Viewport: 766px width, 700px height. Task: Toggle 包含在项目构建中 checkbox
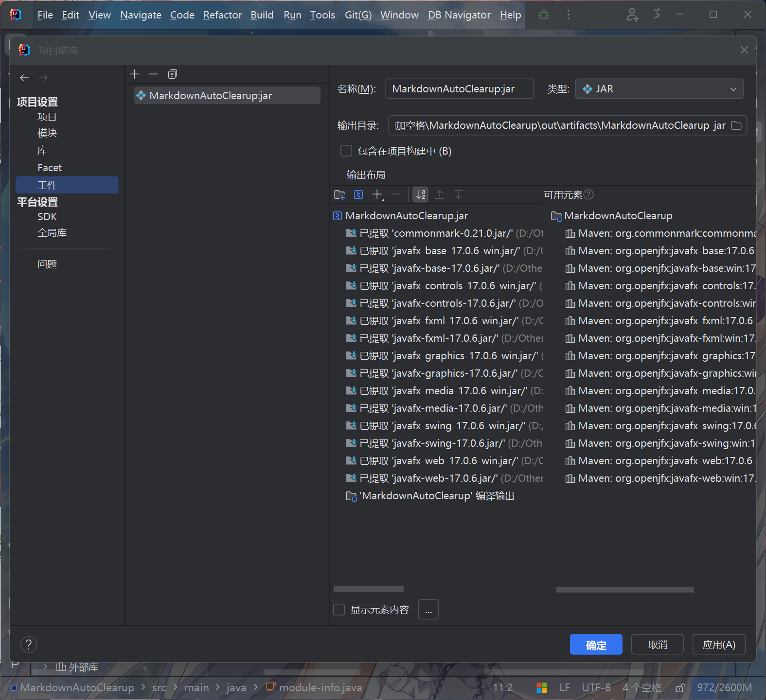tap(346, 151)
